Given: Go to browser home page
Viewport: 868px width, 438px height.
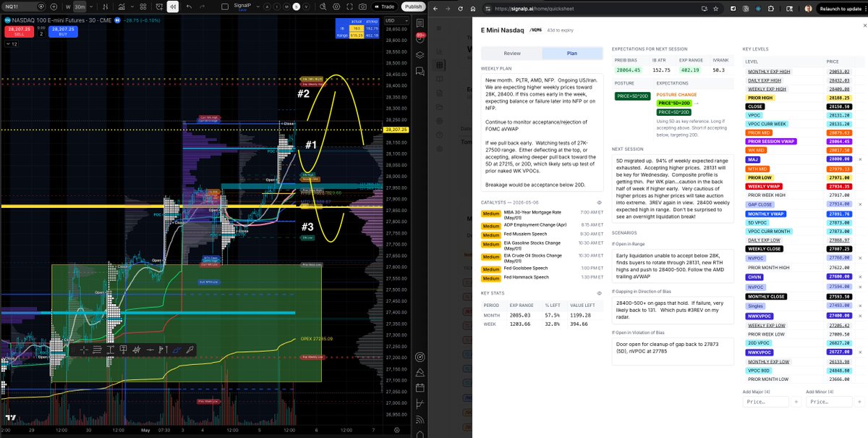Looking at the screenshot, I should 473,8.
